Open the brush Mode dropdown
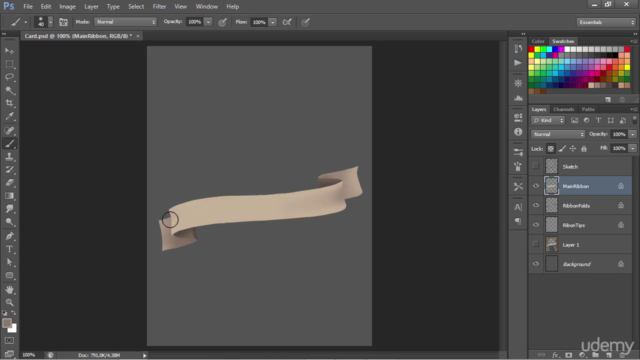Screen dimensions: 640x360 pos(125,22)
